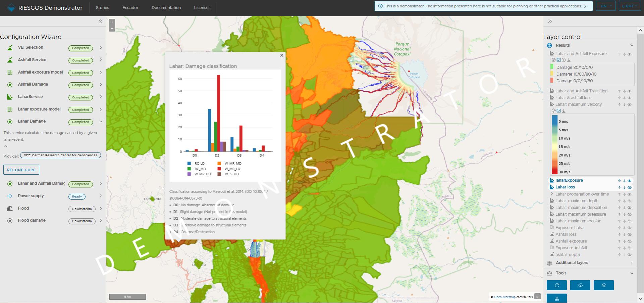Show the Lahar loss layer
The height and width of the screenshot is (303, 644).
pos(630,187)
